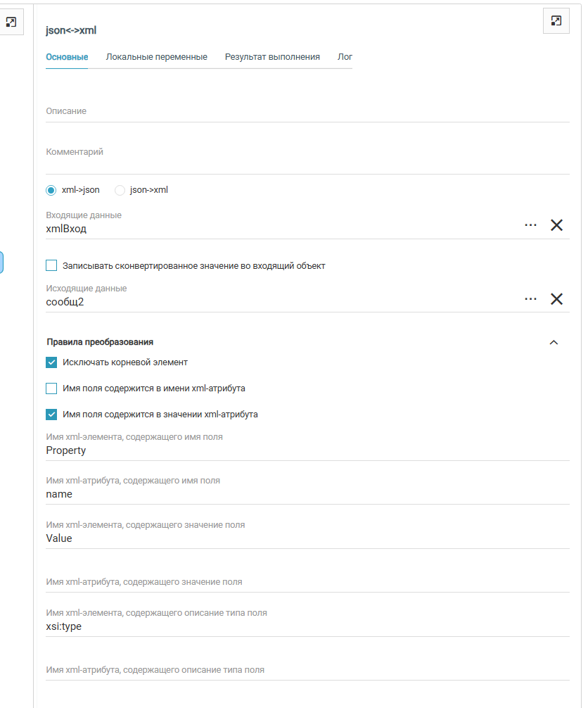Image resolution: width=588 pixels, height=708 pixels.
Task: Disable Имя поля содержится в значении xml-атрибута
Action: point(51,414)
